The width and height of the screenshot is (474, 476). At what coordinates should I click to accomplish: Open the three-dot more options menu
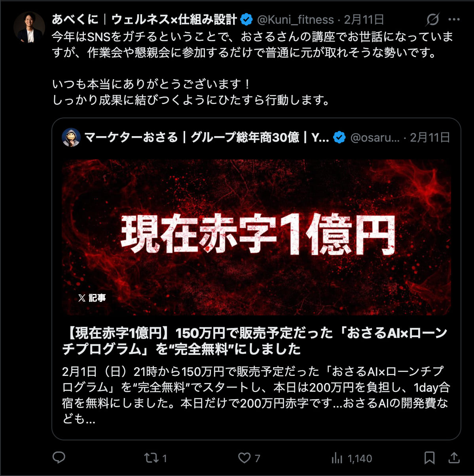click(x=454, y=19)
